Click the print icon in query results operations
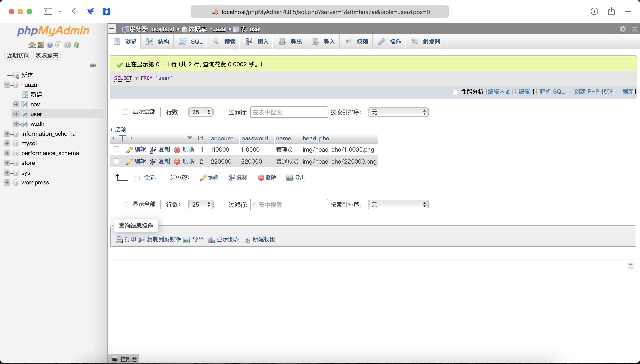640x364 pixels. pos(119,239)
